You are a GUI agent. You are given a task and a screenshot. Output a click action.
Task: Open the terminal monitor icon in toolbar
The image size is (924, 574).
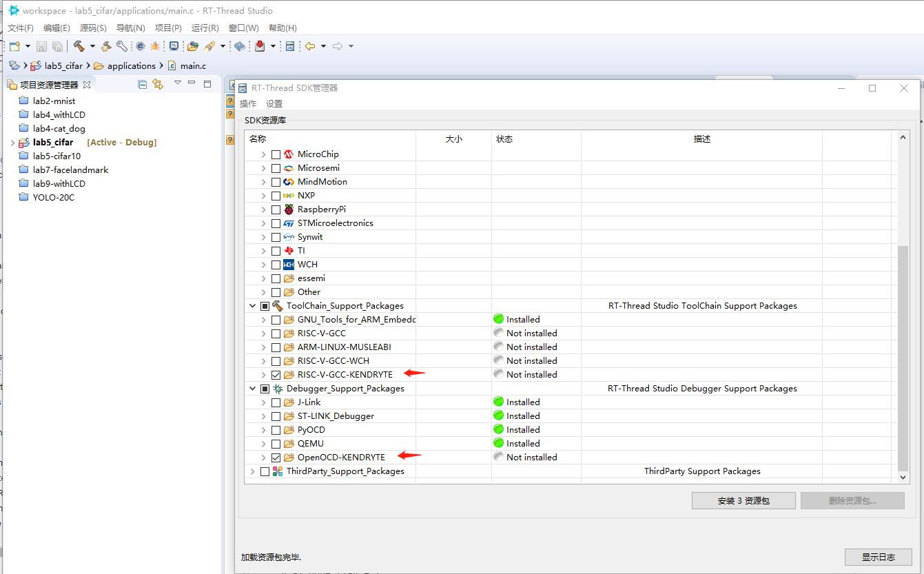pos(174,46)
